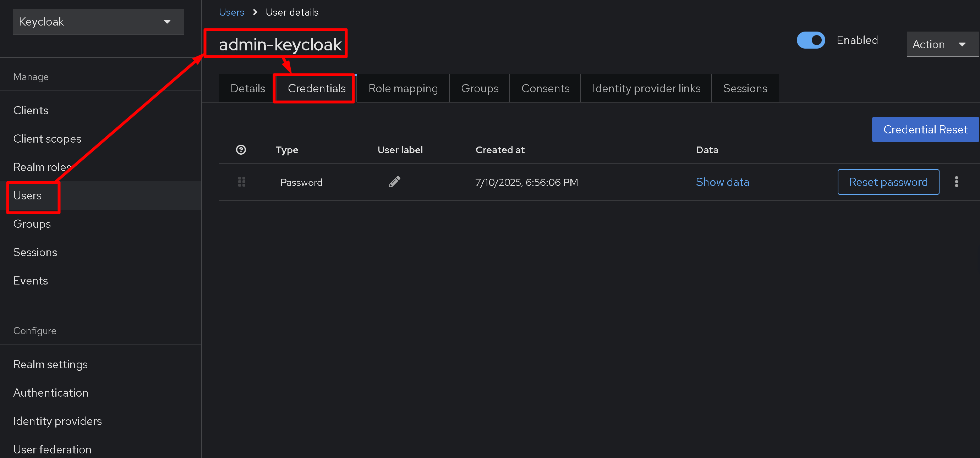
Task: Switch to the Groups tab
Action: [479, 88]
